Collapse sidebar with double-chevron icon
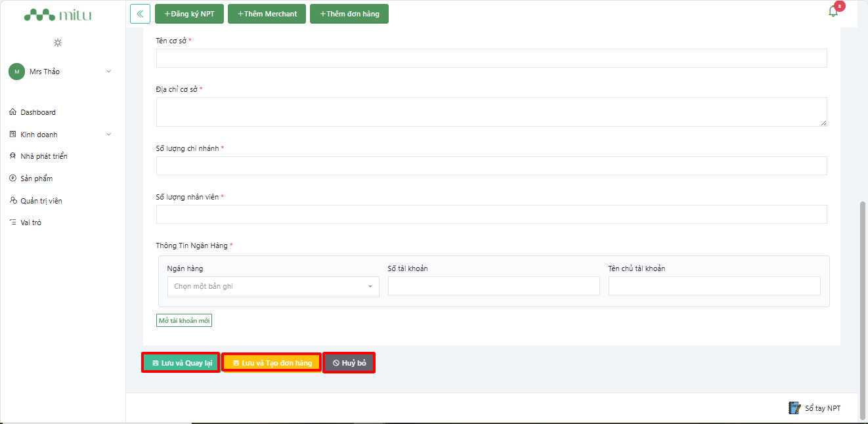Viewport: 868px width, 424px height. coord(140,14)
